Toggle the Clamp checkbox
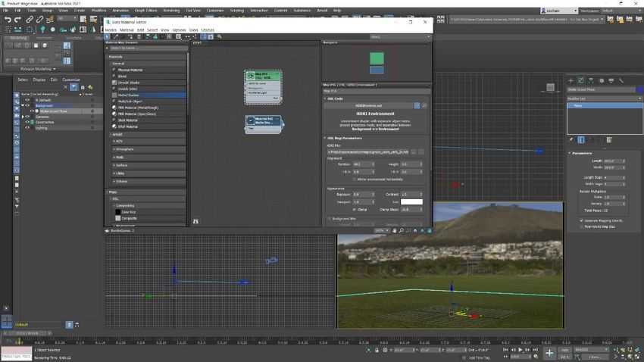644x362 pixels. click(x=355, y=209)
